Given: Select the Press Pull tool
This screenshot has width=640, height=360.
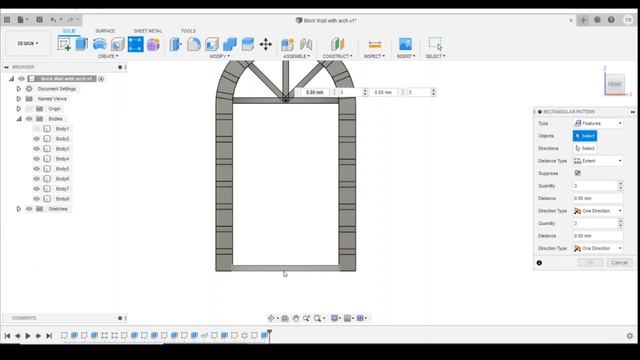Looking at the screenshot, I should 176,44.
